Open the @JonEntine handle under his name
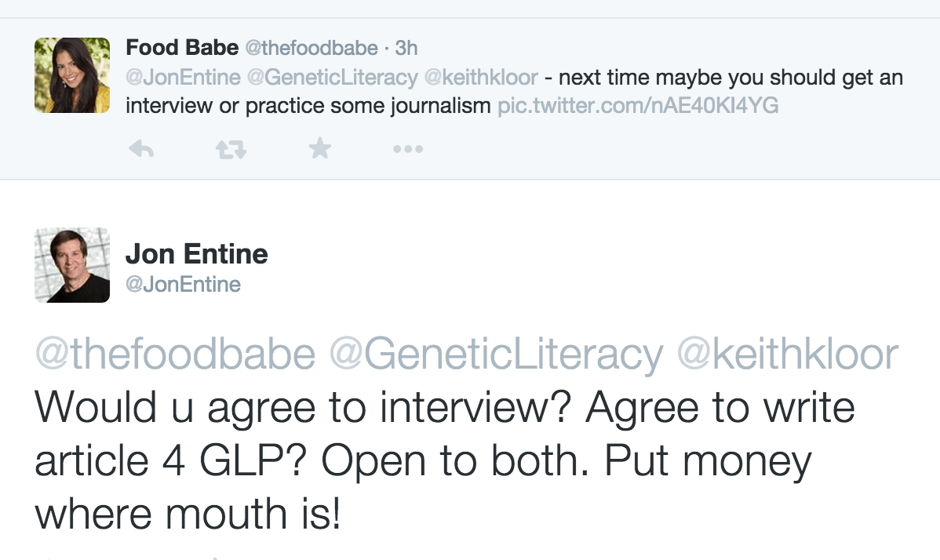The image size is (940, 560). [x=183, y=284]
